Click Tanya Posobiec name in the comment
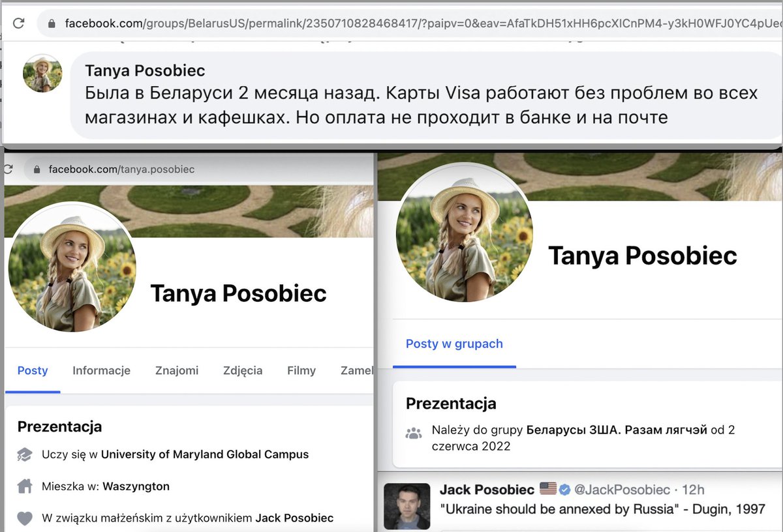The width and height of the screenshot is (783, 532). click(145, 70)
